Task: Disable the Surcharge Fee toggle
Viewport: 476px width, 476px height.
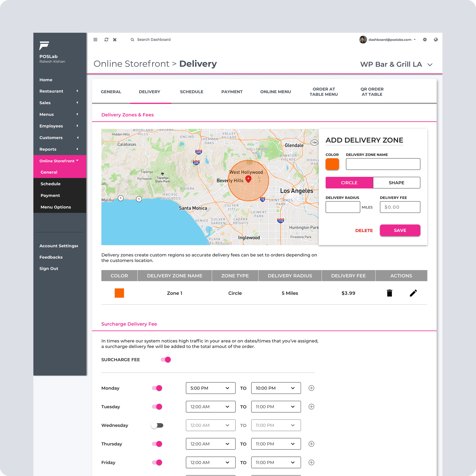Action: pos(166,360)
